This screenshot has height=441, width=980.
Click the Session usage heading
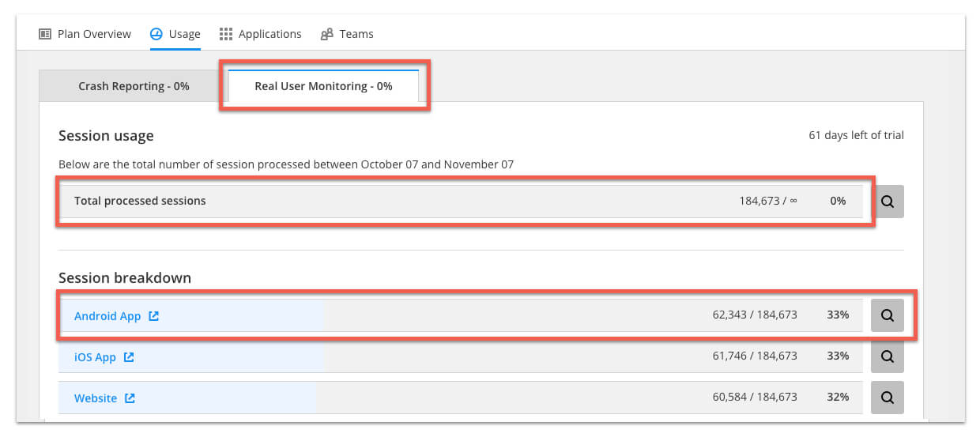[106, 136]
